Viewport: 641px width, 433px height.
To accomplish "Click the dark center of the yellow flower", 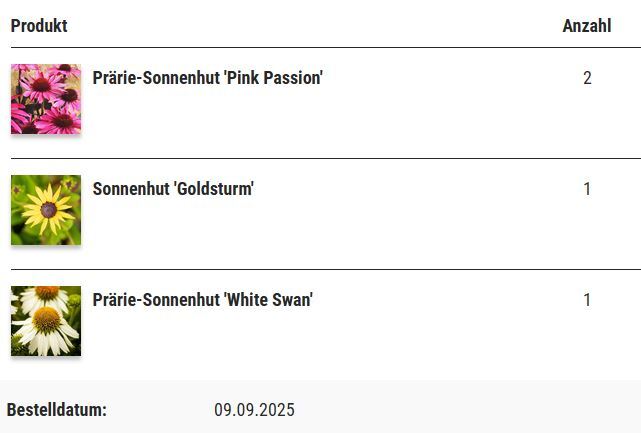I will point(49,210).
